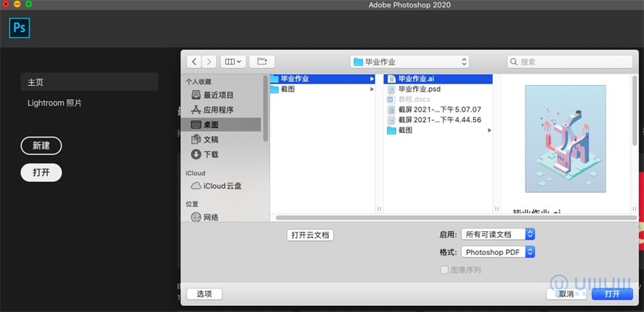Open the folder path dropdown at top
The image size is (644, 312).
pyautogui.click(x=410, y=62)
